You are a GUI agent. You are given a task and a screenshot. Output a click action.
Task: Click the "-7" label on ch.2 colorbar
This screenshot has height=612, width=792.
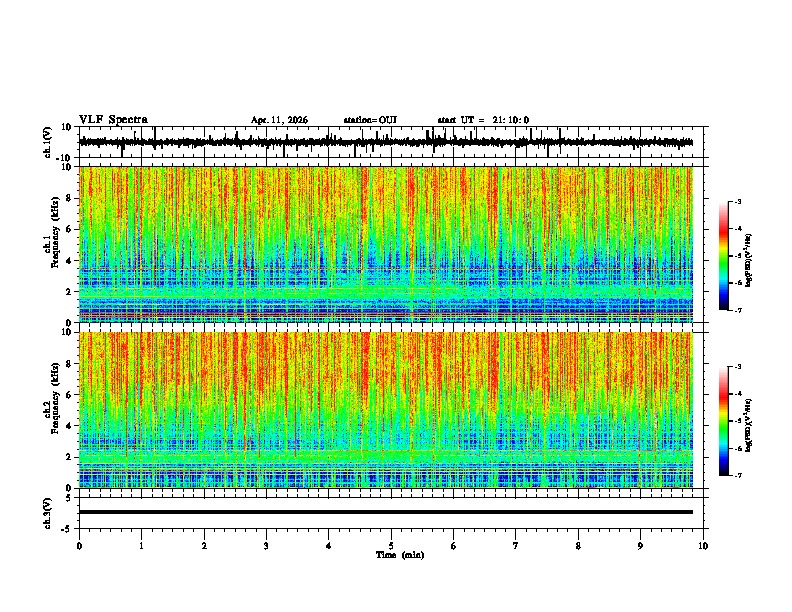pyautogui.click(x=737, y=476)
